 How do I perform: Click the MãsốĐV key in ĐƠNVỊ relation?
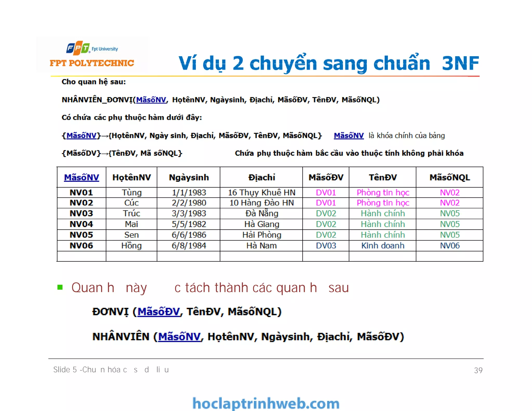click(x=158, y=311)
